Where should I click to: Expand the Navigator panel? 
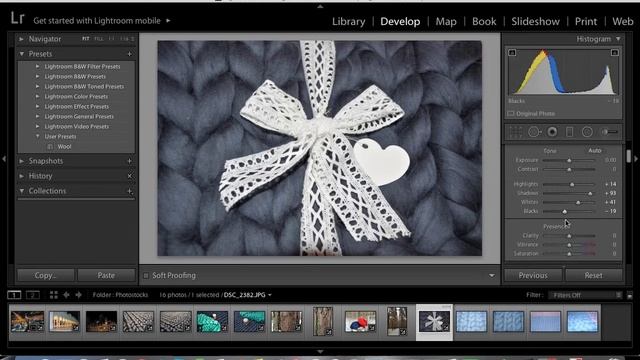click(x=21, y=39)
